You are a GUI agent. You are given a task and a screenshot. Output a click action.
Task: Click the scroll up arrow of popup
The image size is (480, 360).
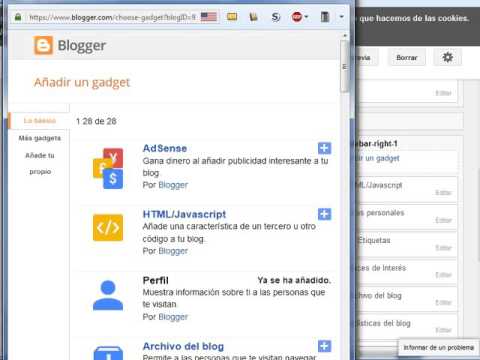point(345,36)
